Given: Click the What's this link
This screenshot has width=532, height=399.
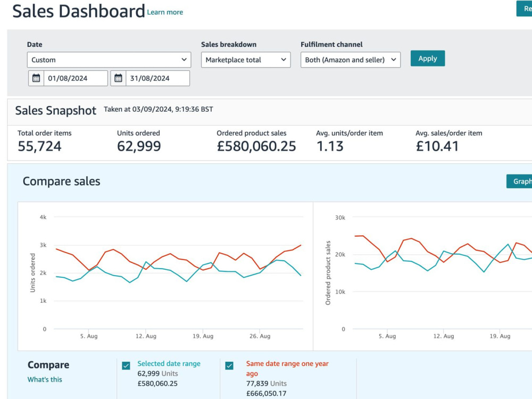Looking at the screenshot, I should 45,379.
